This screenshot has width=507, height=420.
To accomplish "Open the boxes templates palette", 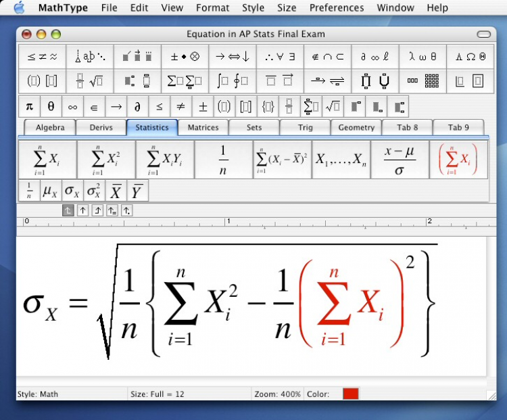I will pos(470,81).
